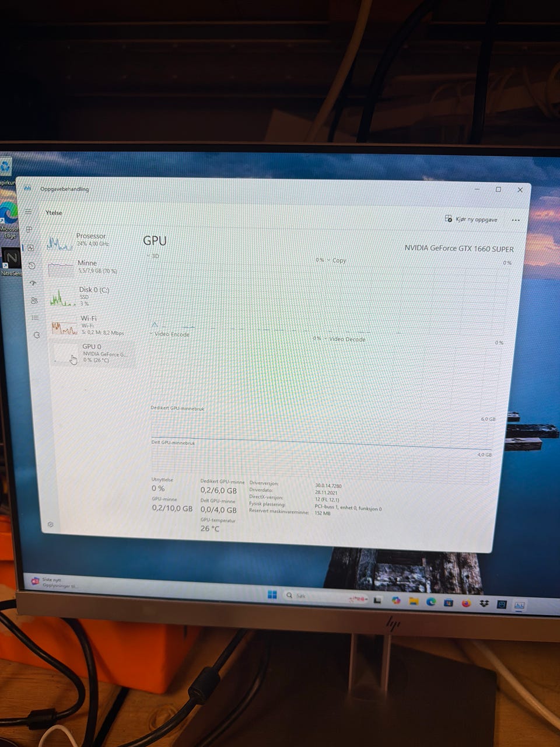Open Copilot from the taskbar
560x747 pixels.
(x=396, y=600)
